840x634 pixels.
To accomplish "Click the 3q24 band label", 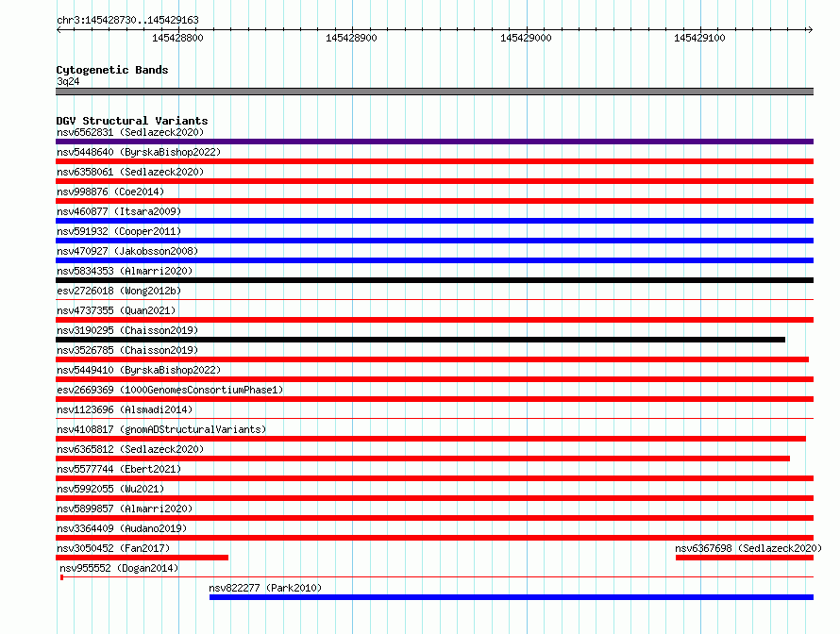I will [x=68, y=81].
